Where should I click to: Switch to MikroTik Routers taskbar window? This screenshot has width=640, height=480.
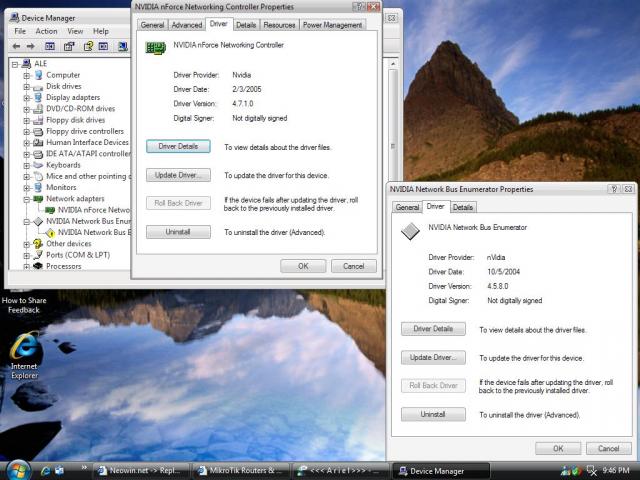point(242,471)
